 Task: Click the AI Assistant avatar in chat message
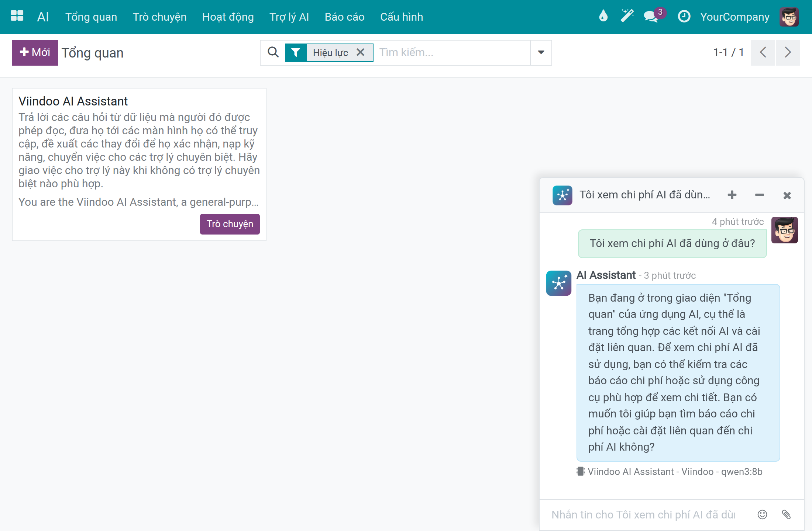(559, 283)
